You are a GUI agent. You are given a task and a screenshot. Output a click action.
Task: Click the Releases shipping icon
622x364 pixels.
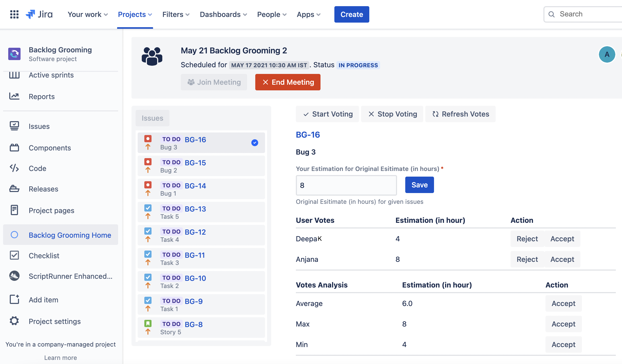14,189
